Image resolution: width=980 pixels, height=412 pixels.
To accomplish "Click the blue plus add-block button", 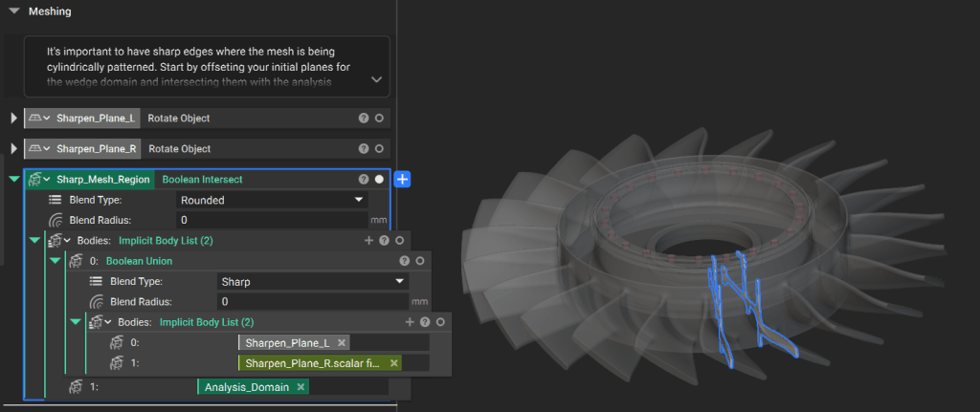I will coord(403,180).
